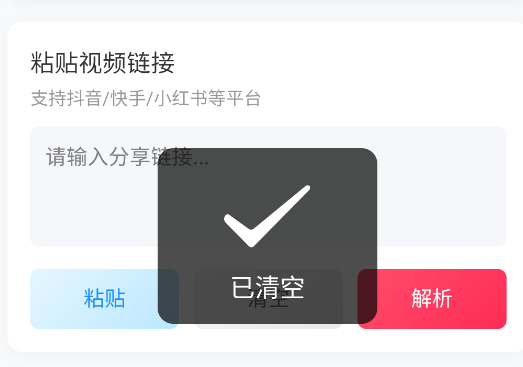
Task: Click the word 抖音 in subtitle
Action: [84, 98]
